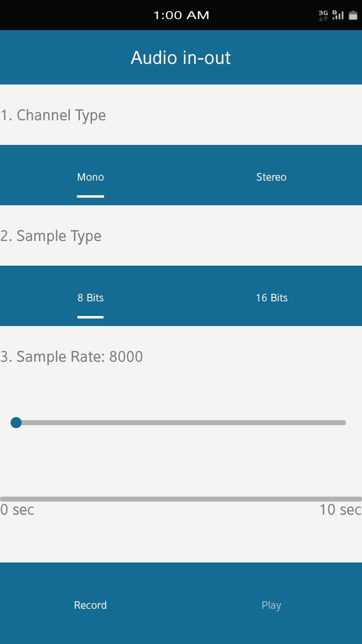The width and height of the screenshot is (362, 644).
Task: Tap the "0 sec" start time label
Action: [17, 510]
